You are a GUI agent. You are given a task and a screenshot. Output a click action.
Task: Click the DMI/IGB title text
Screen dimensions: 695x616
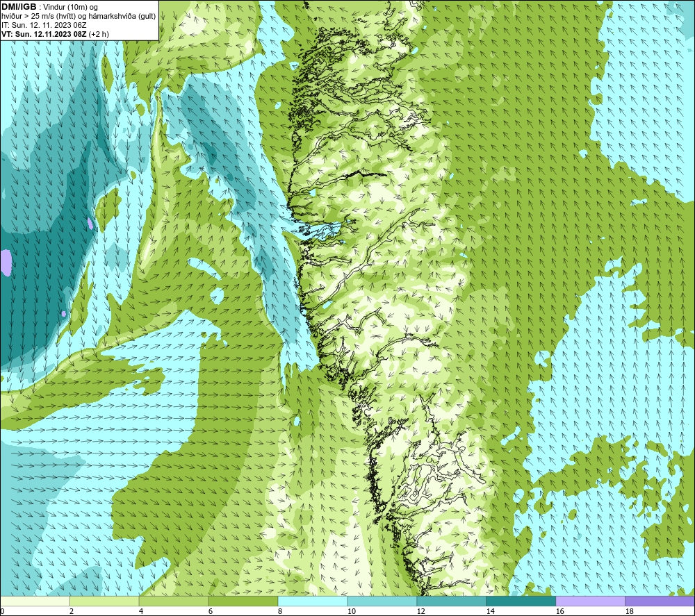(x=19, y=7)
